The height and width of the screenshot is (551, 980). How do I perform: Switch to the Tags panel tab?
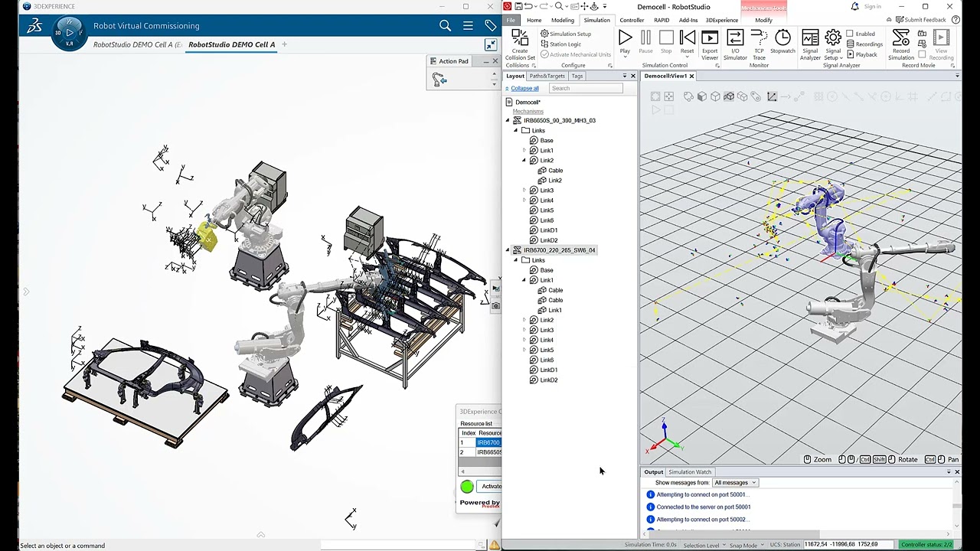tap(577, 76)
